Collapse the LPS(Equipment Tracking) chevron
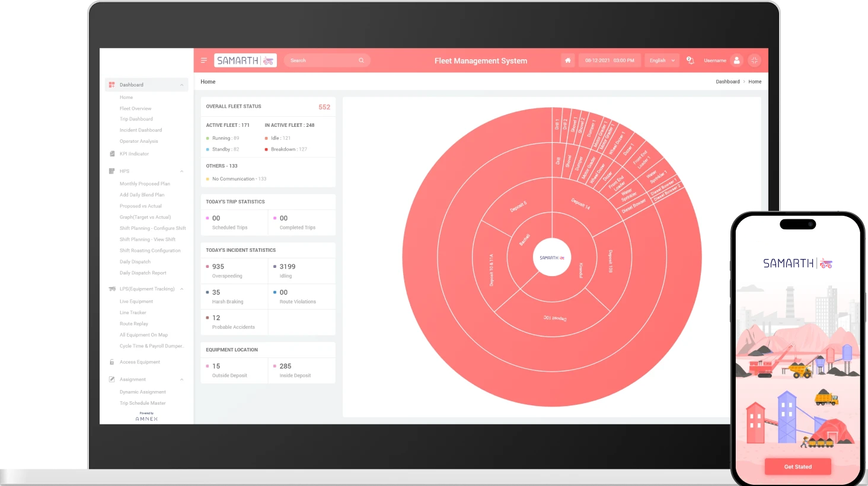Viewport: 868px width, 486px height. [x=181, y=289]
